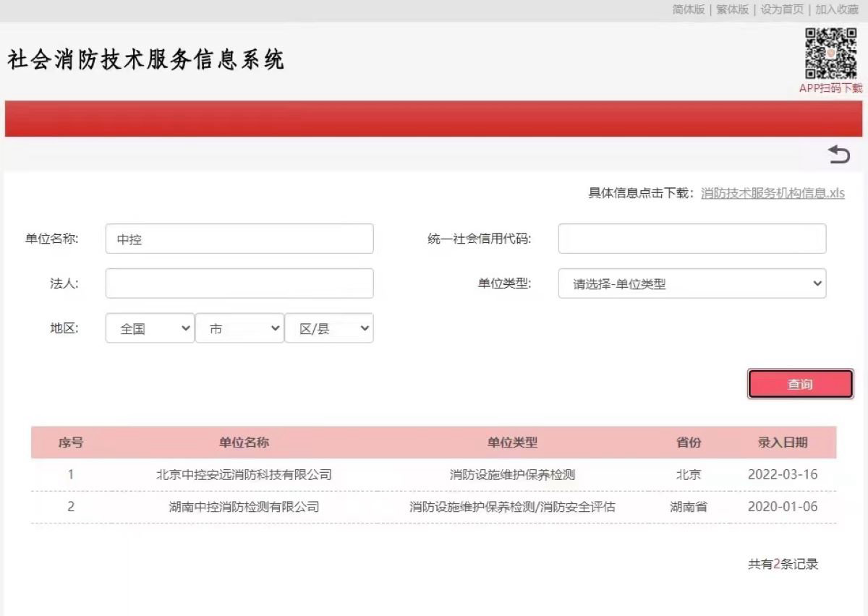Image resolution: width=868 pixels, height=616 pixels.
Task: Focus the 统一社会信用代码 input field
Action: (692, 239)
